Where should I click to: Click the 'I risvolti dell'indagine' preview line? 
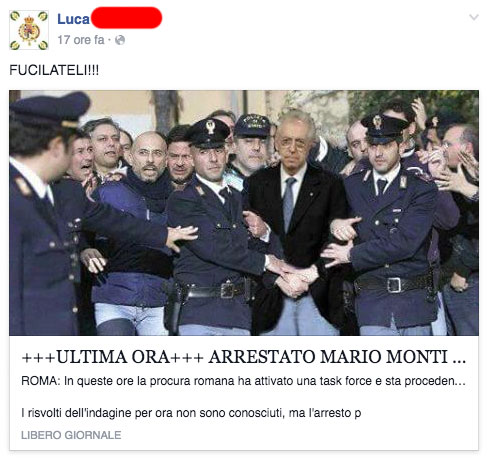(191, 413)
